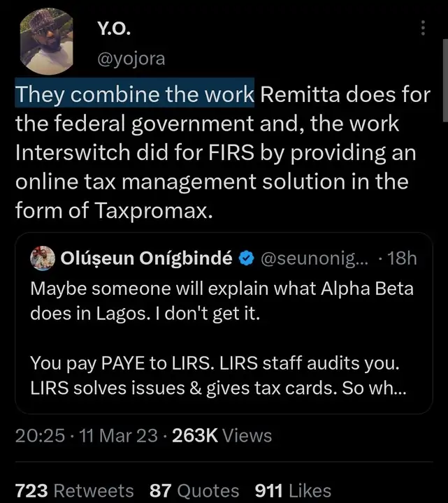Show the 911 Likes list
The width and height of the screenshot is (448, 503).
point(294,490)
